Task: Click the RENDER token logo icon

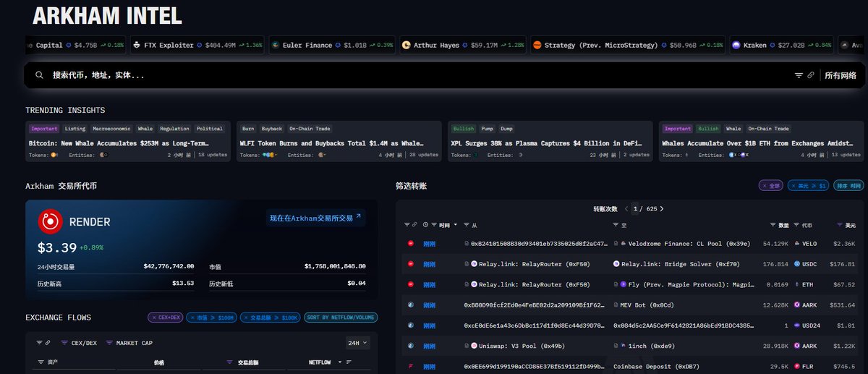Action: pos(51,221)
